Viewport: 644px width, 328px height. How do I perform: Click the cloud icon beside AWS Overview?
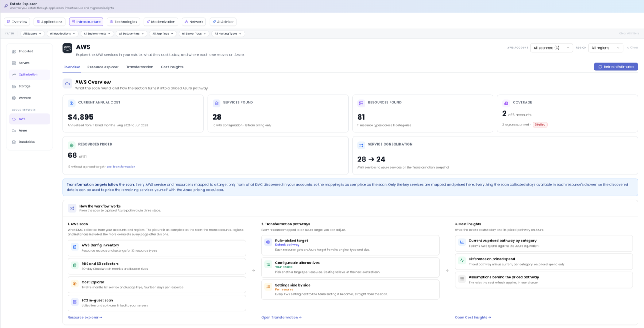(68, 84)
